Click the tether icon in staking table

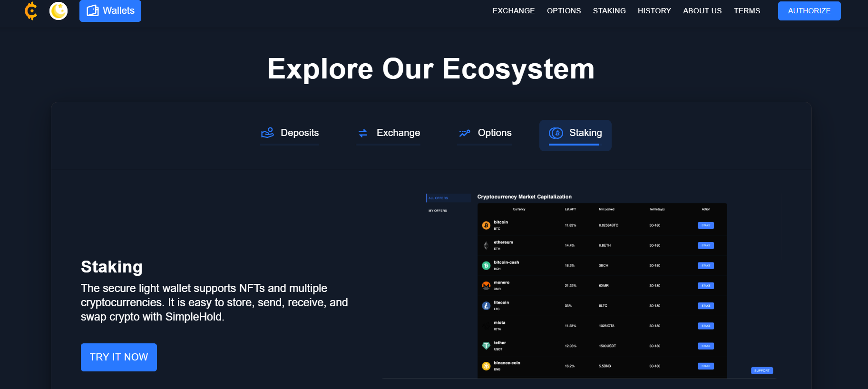point(486,346)
